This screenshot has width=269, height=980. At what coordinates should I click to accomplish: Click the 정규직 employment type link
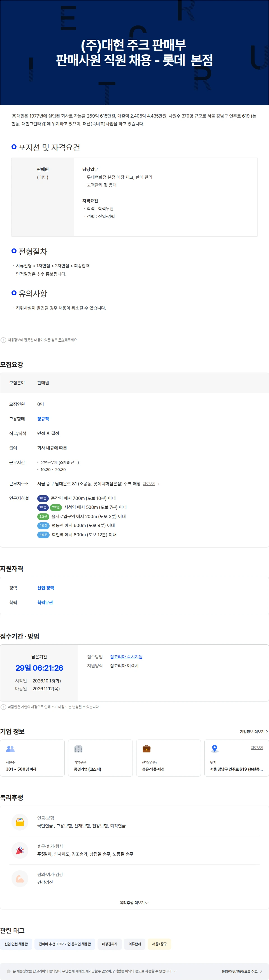pos(43,419)
